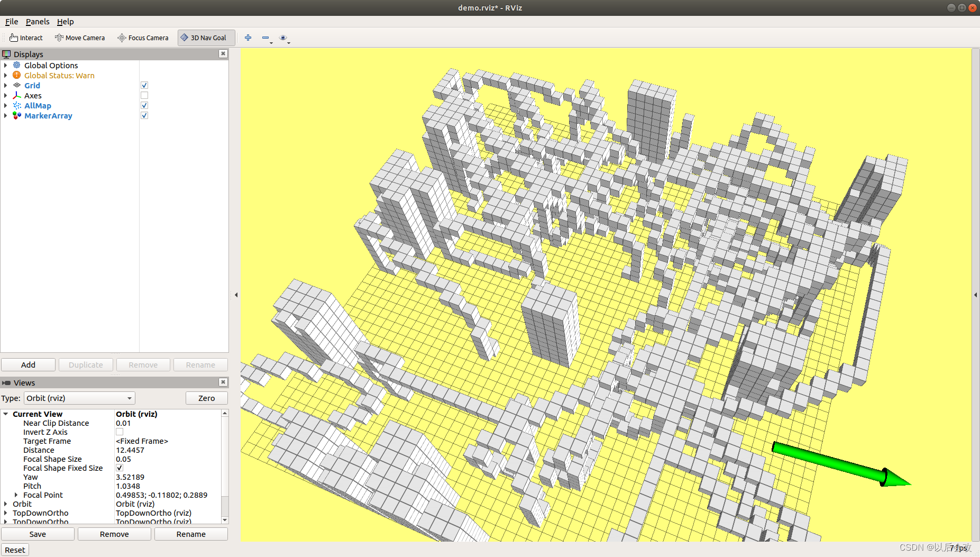Click the Save view button
This screenshot has height=557, width=980.
[38, 534]
